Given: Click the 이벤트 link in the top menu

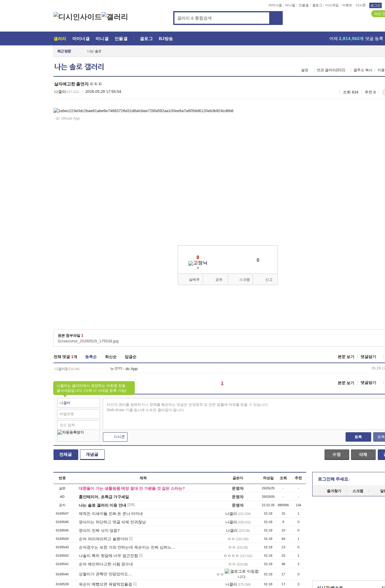Looking at the screenshot, I should (x=347, y=5).
